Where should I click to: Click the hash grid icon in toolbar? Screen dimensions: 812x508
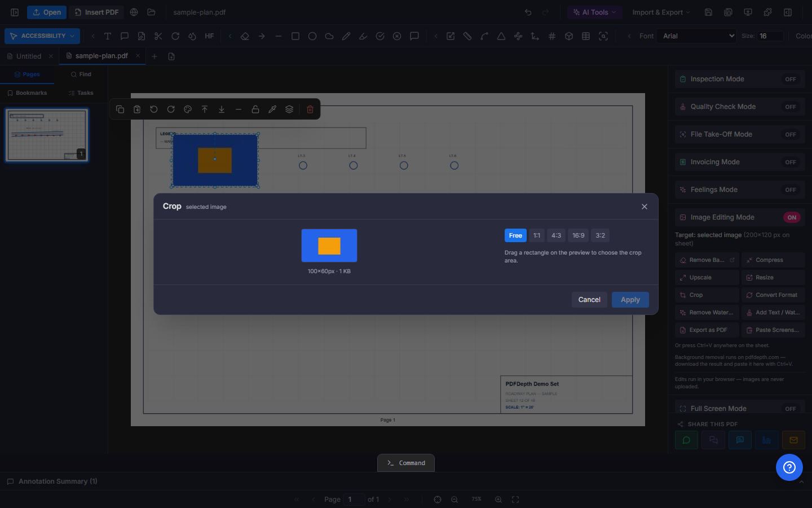[552, 36]
